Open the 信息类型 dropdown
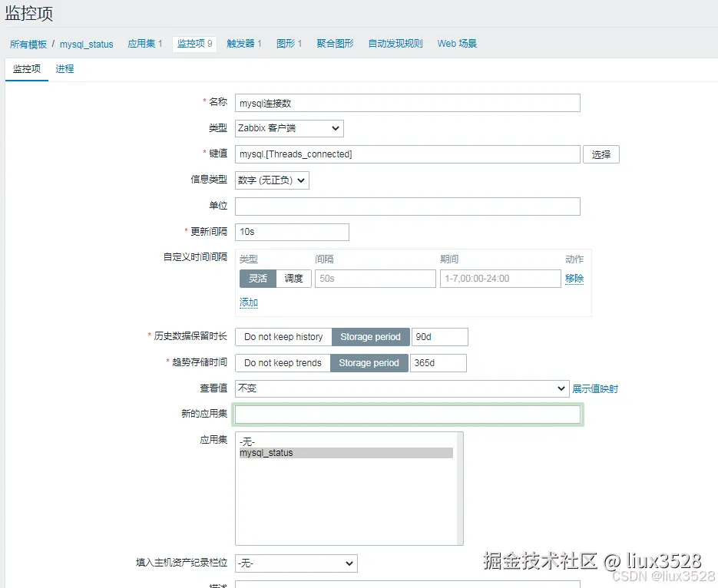Screen dimensions: 718x588 (272, 180)
